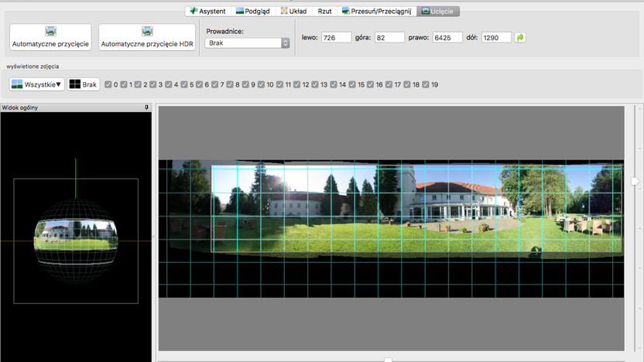Click the lewo crop value field
Viewport: 644px width, 362px height.
click(336, 37)
